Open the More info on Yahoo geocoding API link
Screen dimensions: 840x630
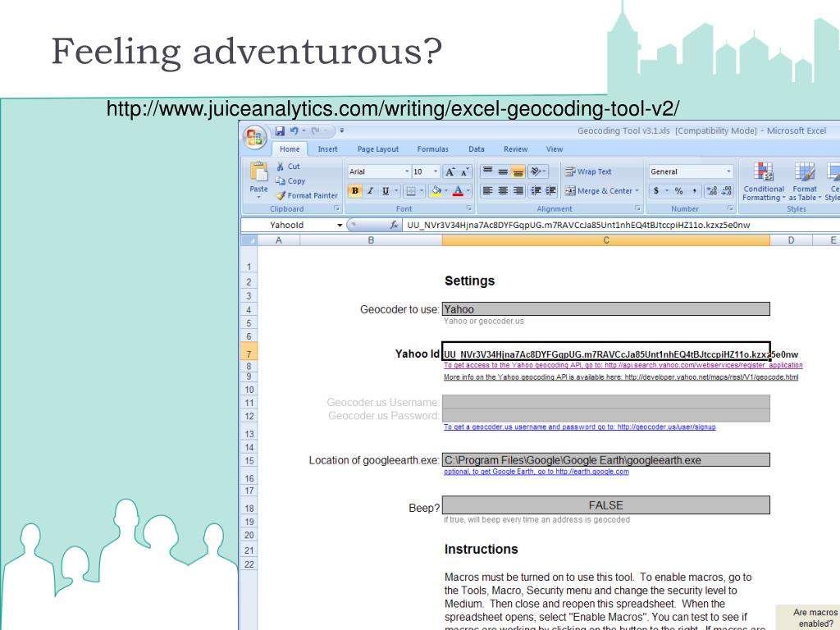[x=621, y=377]
